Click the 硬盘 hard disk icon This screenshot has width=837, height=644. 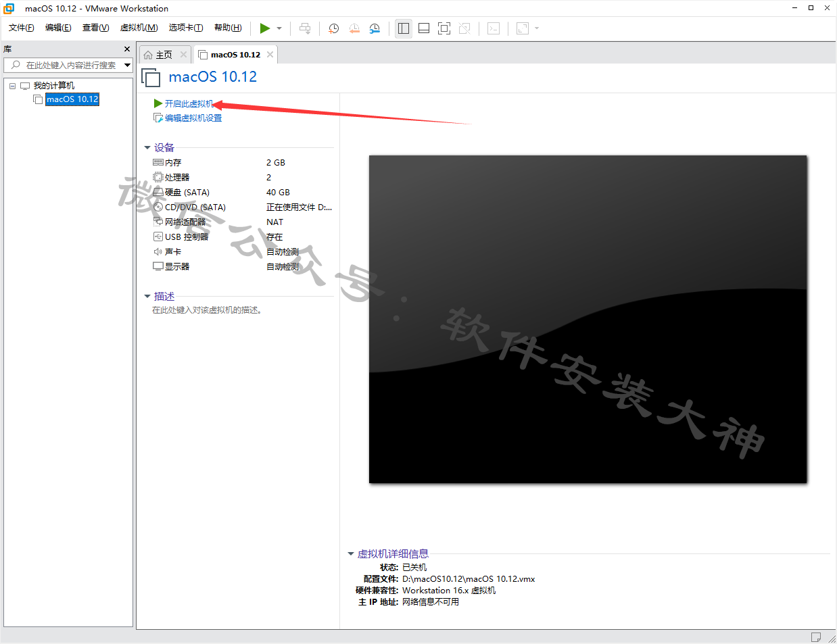coord(158,193)
